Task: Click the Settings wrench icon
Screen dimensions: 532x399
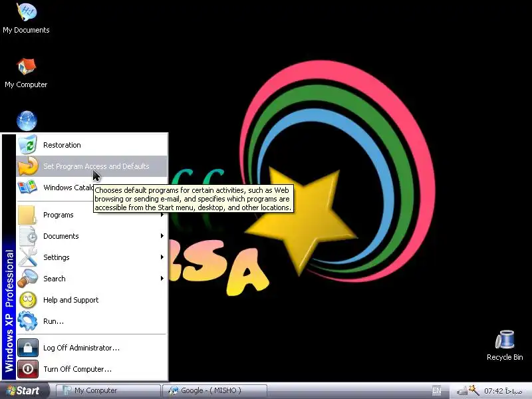Action: pyautogui.click(x=28, y=257)
